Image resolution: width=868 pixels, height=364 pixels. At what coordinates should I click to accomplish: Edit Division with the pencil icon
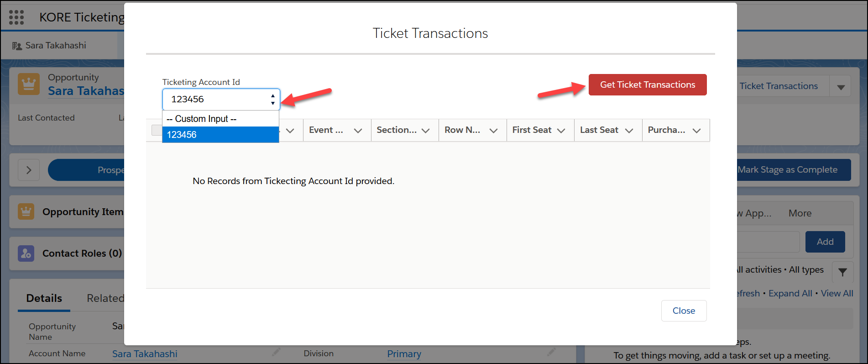pyautogui.click(x=552, y=352)
